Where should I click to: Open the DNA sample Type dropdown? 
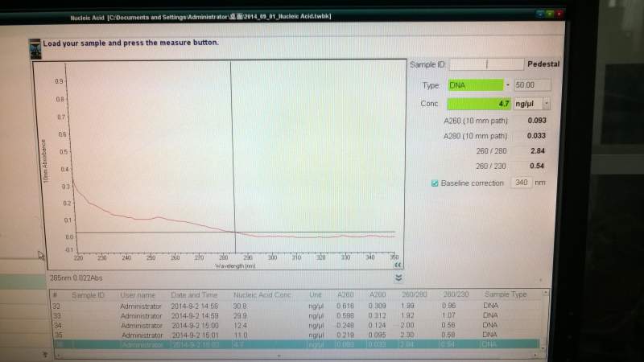(508, 85)
